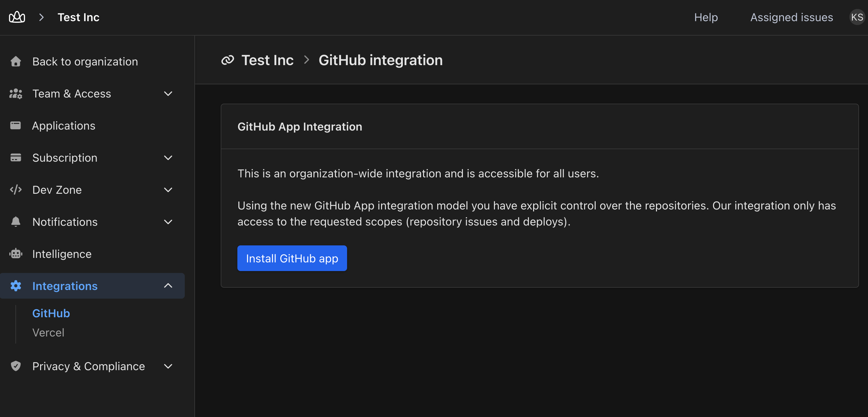Image resolution: width=868 pixels, height=417 pixels.
Task: Click the GitHub integration breadcrumb title
Action: [380, 60]
